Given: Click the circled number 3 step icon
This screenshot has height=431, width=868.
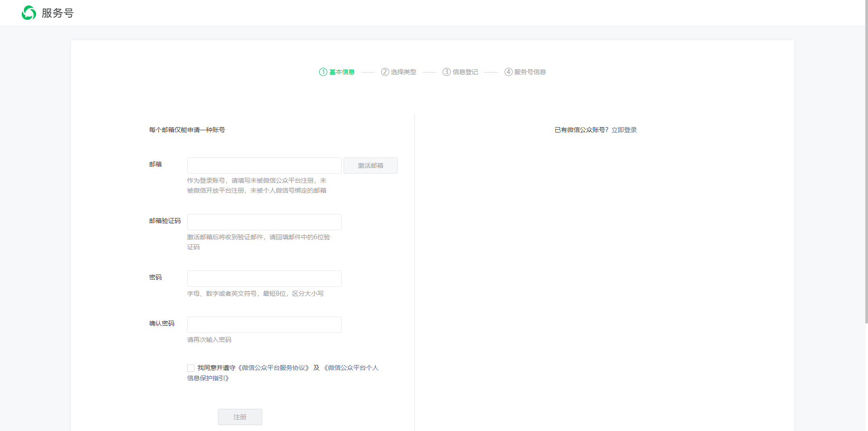Looking at the screenshot, I should pyautogui.click(x=446, y=72).
